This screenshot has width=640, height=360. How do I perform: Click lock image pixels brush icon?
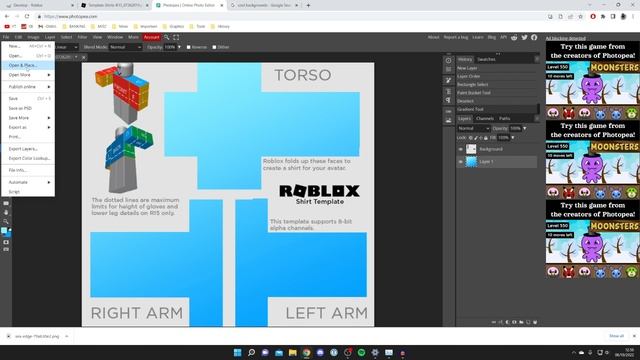[476, 138]
